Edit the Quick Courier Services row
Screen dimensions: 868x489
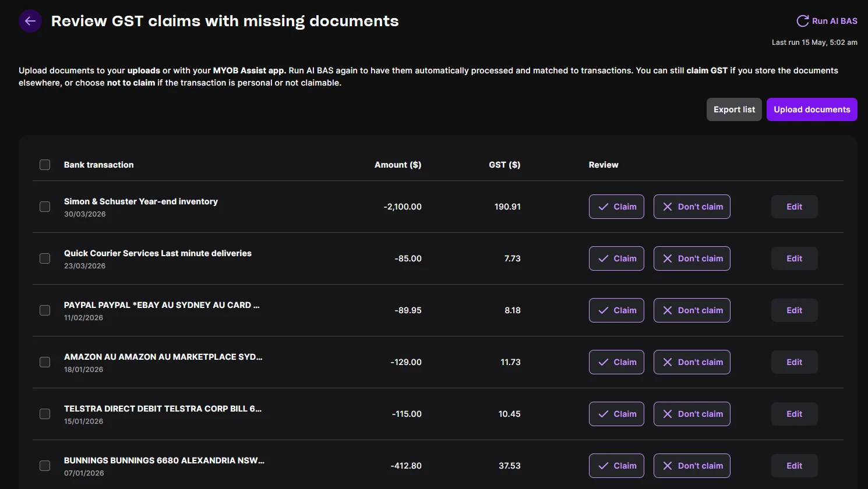(795, 258)
